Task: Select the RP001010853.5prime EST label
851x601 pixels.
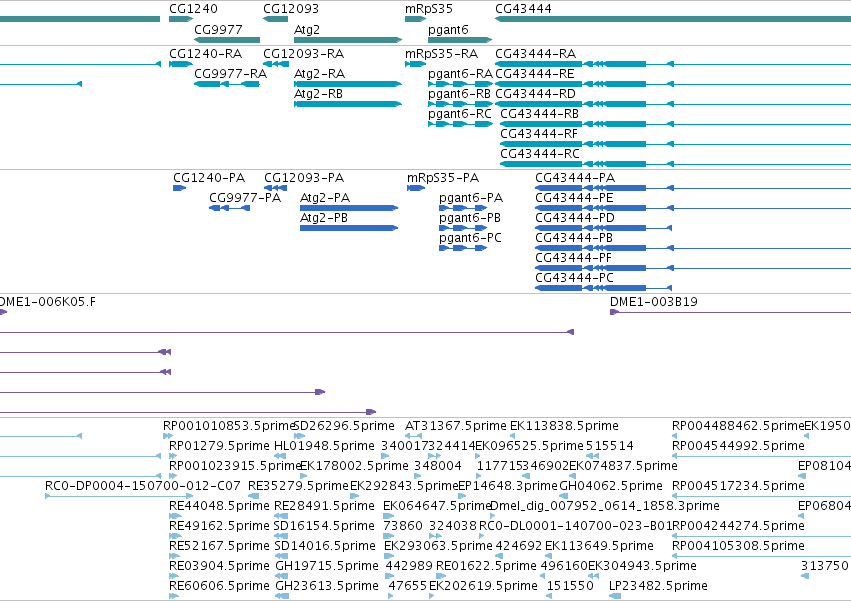Action: pyautogui.click(x=228, y=426)
